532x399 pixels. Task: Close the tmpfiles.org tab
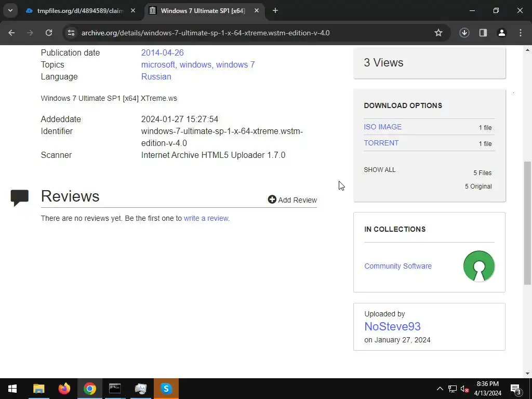pos(133,11)
